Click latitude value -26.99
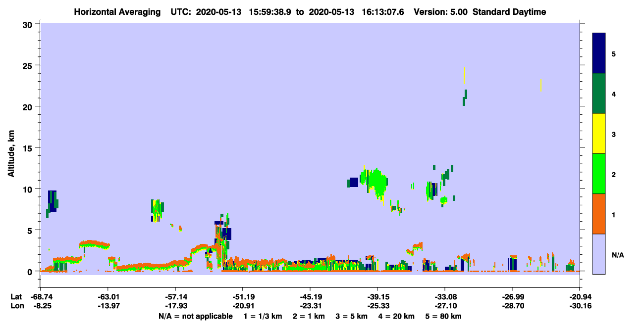The height and width of the screenshot is (330, 644). [x=512, y=297]
